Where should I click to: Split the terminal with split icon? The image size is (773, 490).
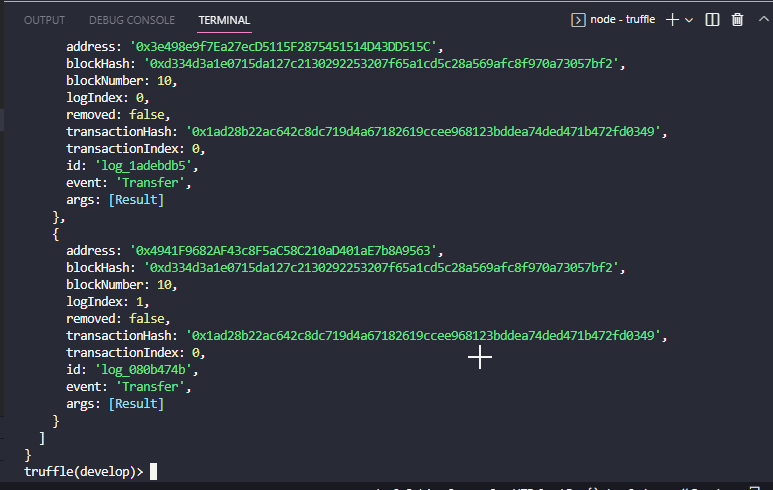coord(712,20)
